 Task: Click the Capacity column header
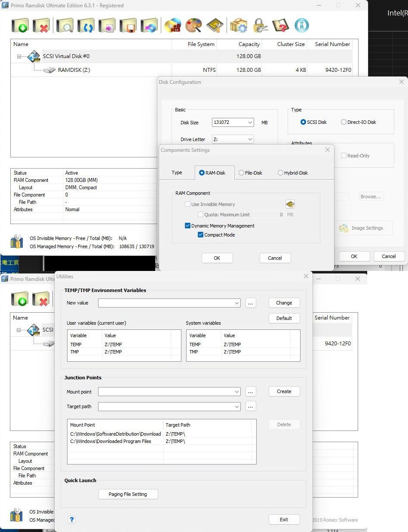pyautogui.click(x=239, y=44)
